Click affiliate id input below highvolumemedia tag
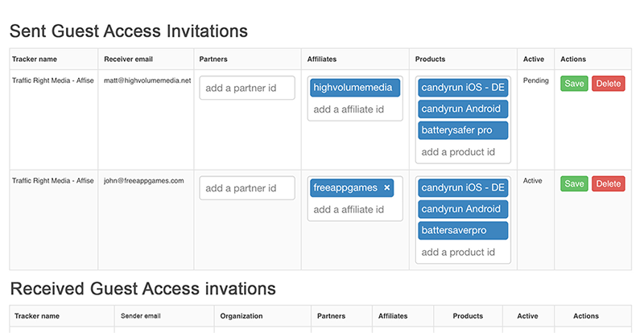Screen dimensions: 644x333 [x=354, y=109]
